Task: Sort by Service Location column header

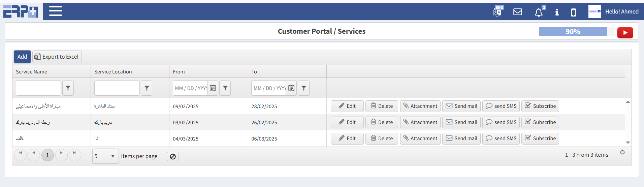Action: coord(113,72)
